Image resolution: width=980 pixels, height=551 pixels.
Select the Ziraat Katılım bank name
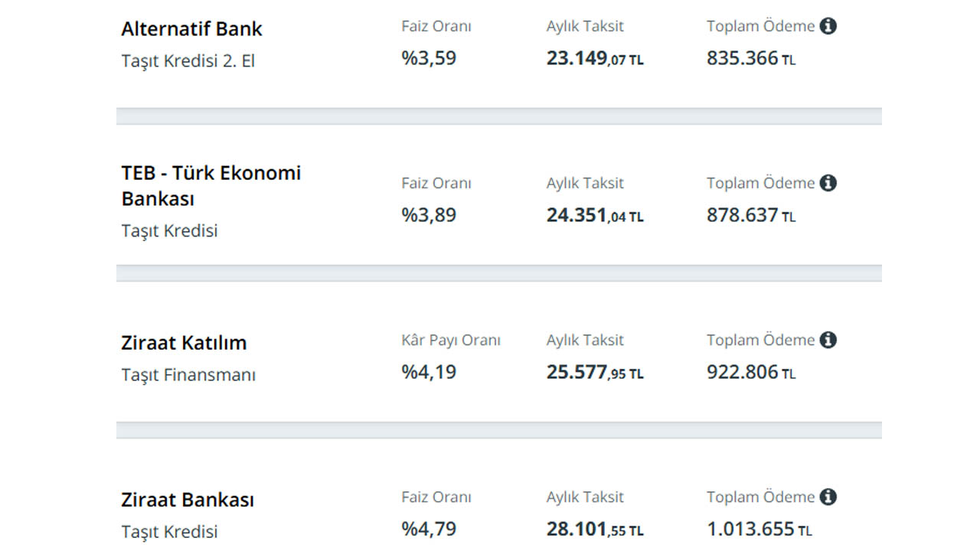coord(184,343)
